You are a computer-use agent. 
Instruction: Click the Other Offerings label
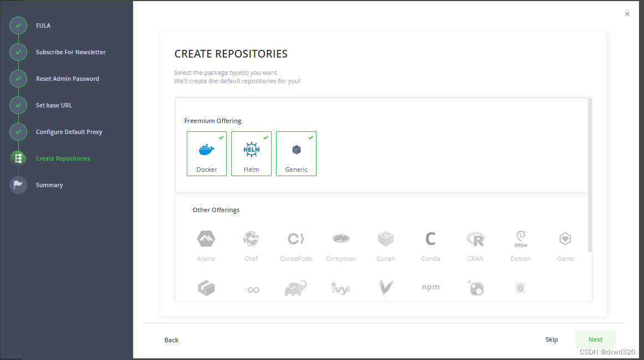tap(216, 210)
